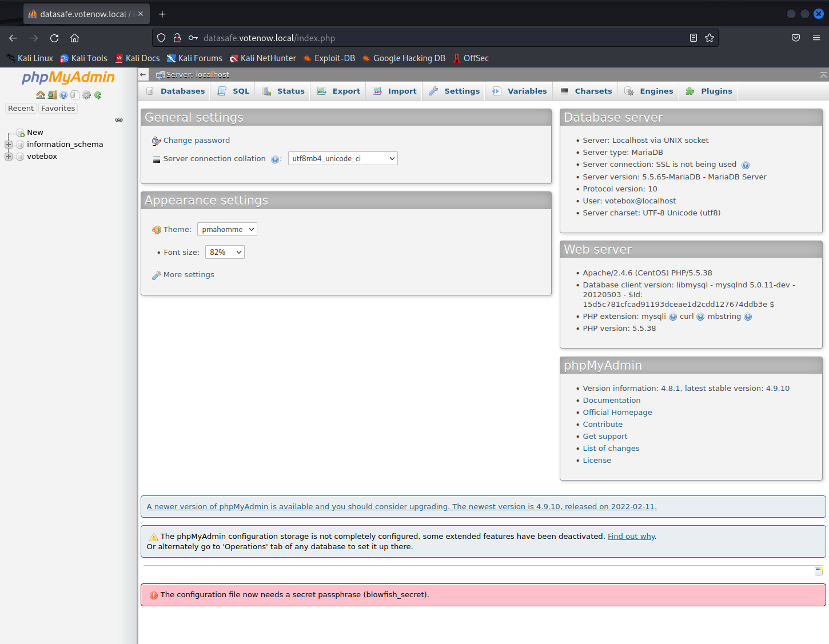Open mbstring extension help icon
The image size is (829, 644).
coord(748,317)
